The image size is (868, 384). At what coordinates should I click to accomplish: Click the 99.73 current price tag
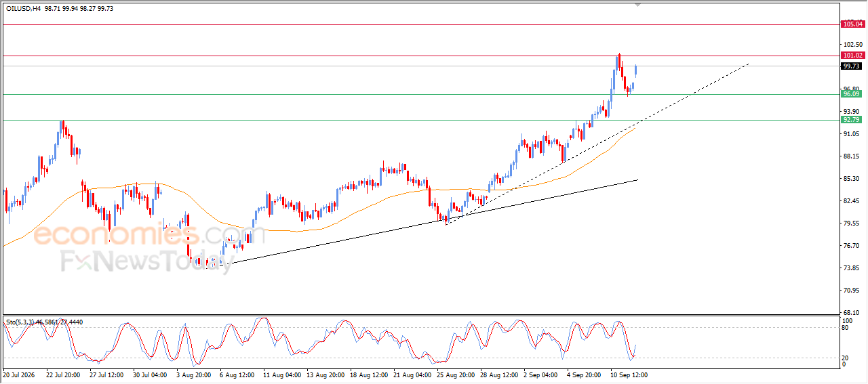[x=852, y=66]
